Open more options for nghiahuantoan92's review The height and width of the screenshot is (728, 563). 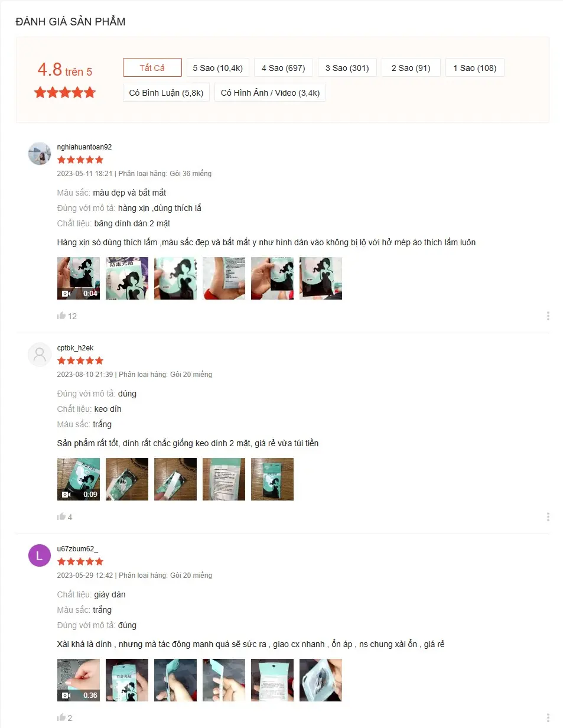548,316
